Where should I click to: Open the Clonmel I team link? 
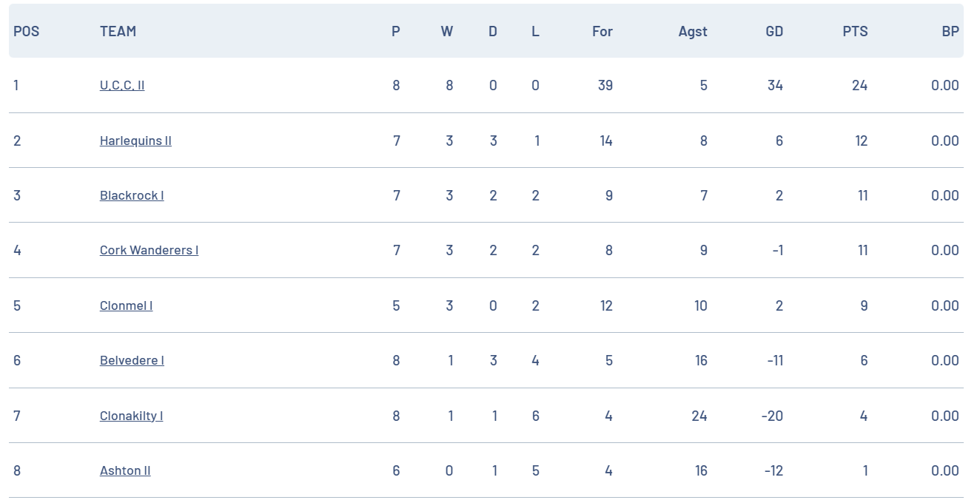[x=126, y=305]
